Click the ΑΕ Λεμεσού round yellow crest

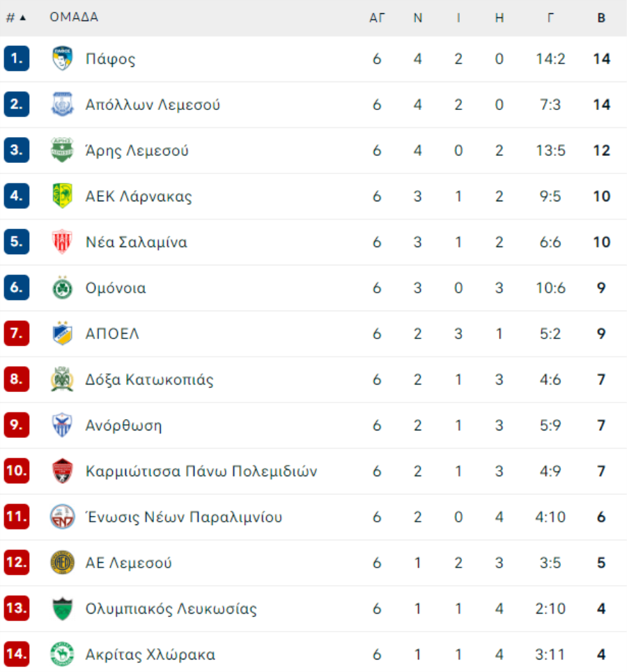(x=62, y=563)
